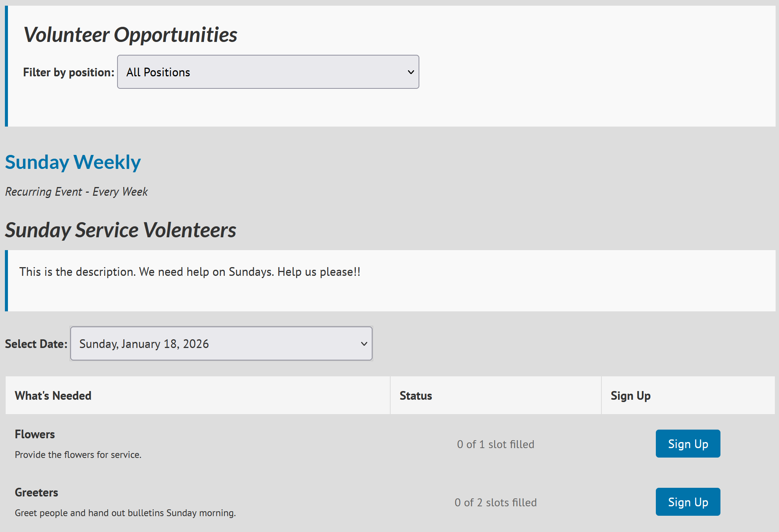Click the Status column header
Screen dimensions: 779x532
click(x=416, y=396)
